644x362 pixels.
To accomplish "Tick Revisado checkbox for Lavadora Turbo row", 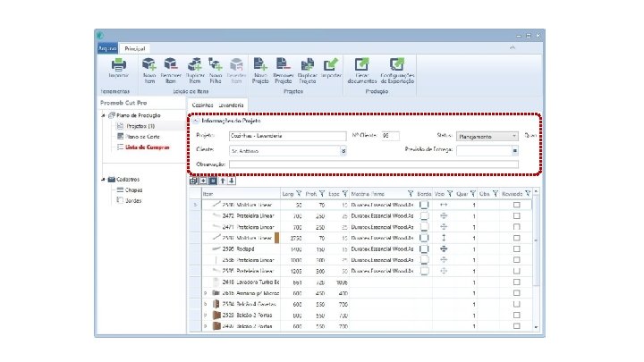I will tap(517, 282).
